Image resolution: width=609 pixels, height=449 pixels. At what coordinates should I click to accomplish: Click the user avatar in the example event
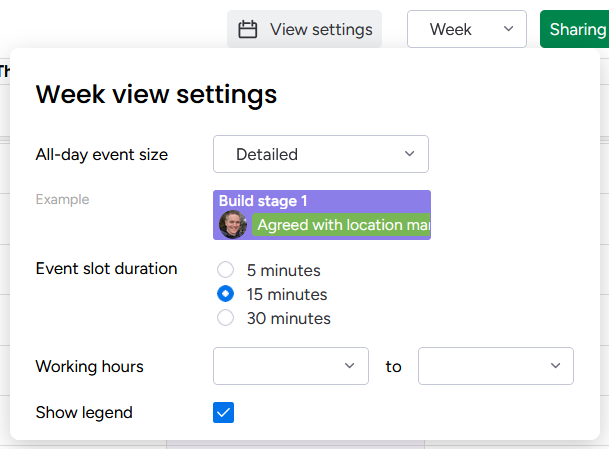(233, 225)
